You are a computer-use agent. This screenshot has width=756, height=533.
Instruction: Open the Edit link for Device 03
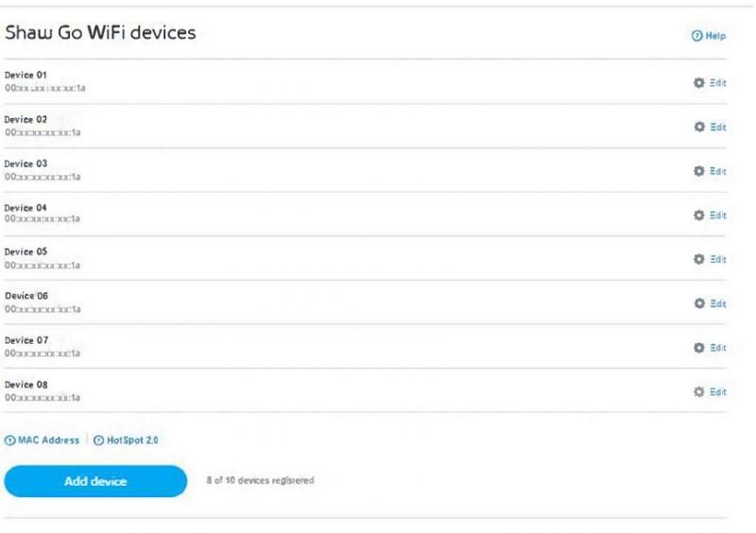tap(718, 171)
